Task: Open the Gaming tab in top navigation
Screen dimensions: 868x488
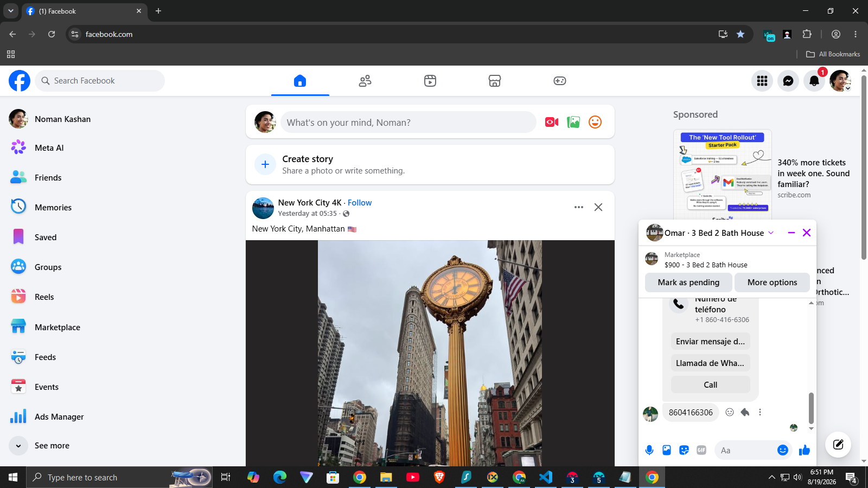Action: coord(560,81)
